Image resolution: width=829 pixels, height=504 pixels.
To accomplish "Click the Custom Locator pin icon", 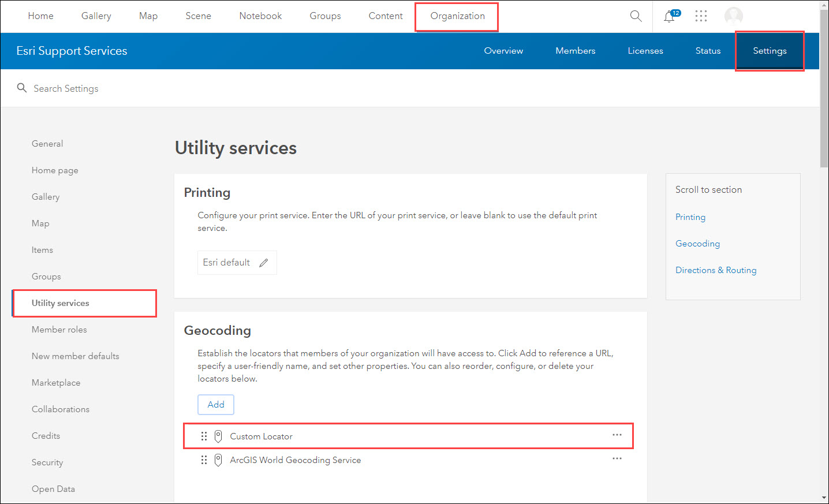I will [x=218, y=436].
